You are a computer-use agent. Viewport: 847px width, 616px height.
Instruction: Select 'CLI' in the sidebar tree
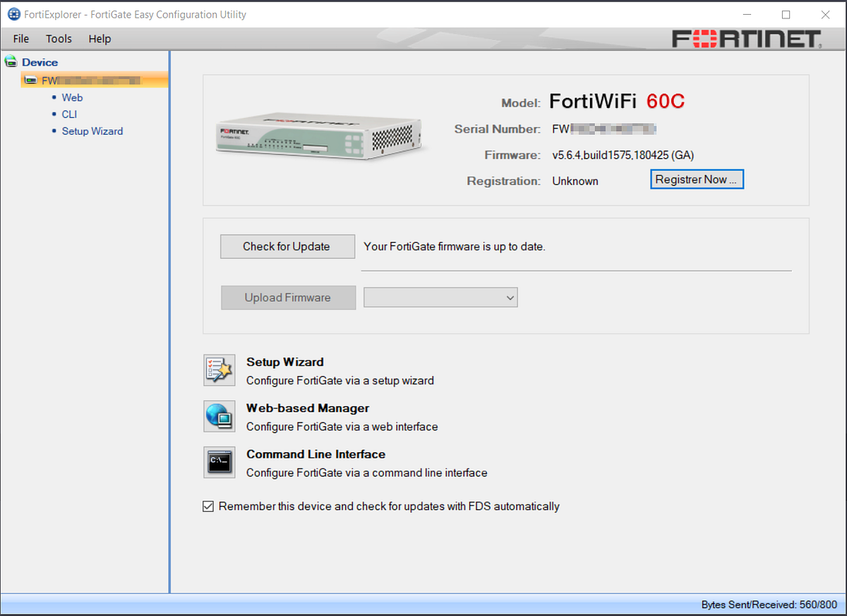click(x=68, y=114)
